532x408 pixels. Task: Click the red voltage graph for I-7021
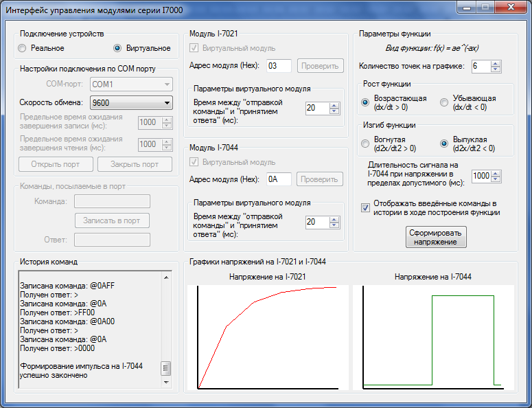coord(268,338)
